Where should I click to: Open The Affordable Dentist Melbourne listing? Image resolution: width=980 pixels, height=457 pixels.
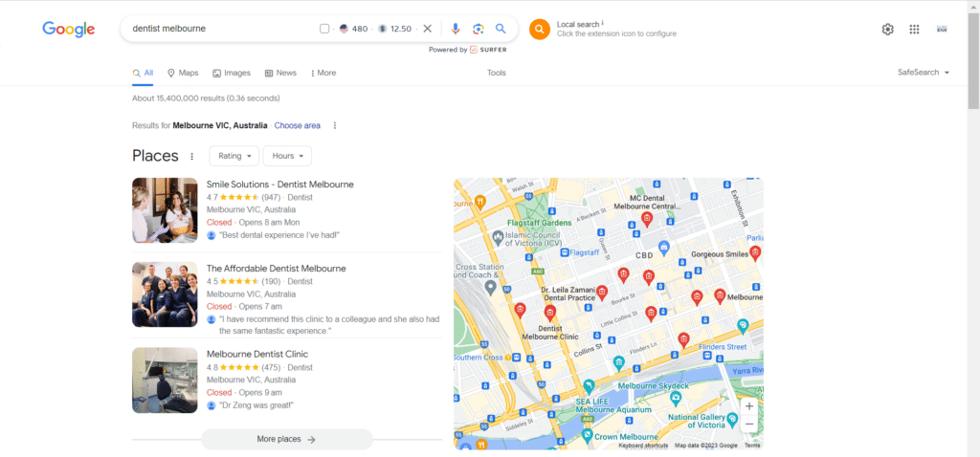[x=277, y=269]
